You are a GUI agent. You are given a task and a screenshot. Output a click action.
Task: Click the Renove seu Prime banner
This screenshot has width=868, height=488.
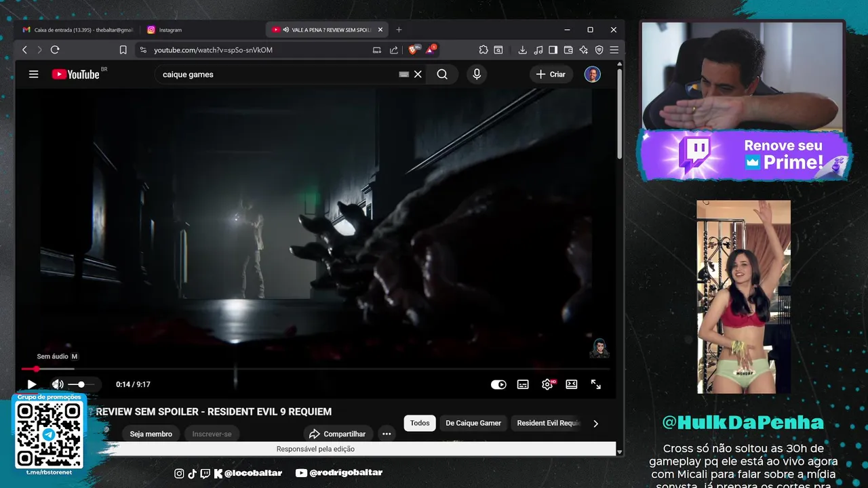pos(744,155)
